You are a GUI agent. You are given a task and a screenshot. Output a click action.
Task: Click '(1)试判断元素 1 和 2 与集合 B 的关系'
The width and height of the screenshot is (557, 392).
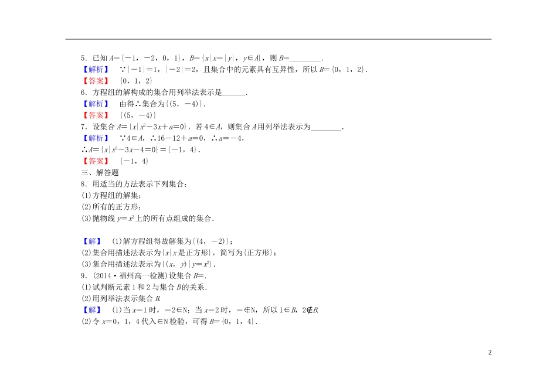(145, 287)
